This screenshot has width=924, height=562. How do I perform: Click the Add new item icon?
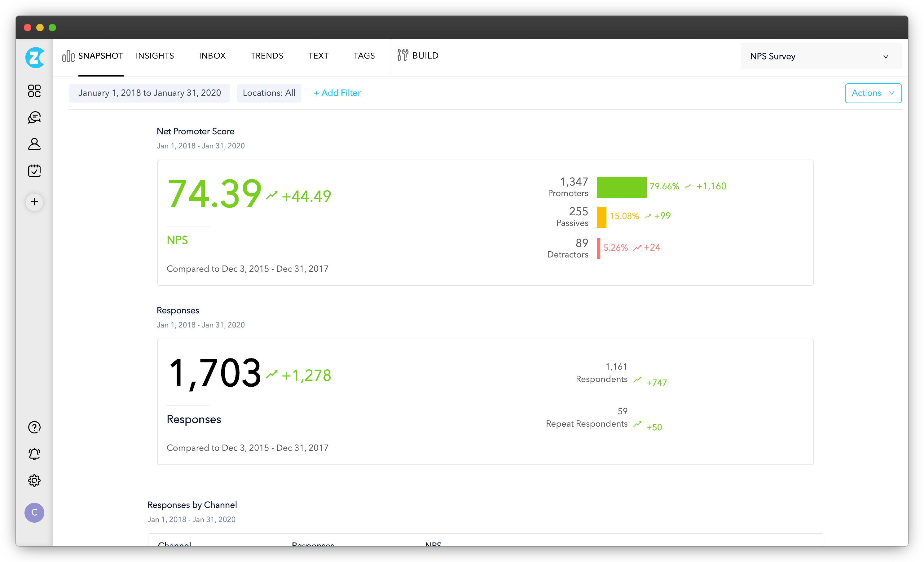[x=34, y=202]
